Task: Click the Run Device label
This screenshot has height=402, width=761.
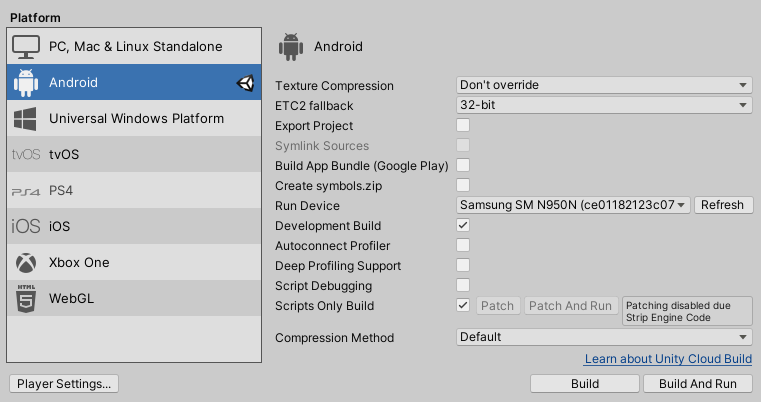Action: 307,205
